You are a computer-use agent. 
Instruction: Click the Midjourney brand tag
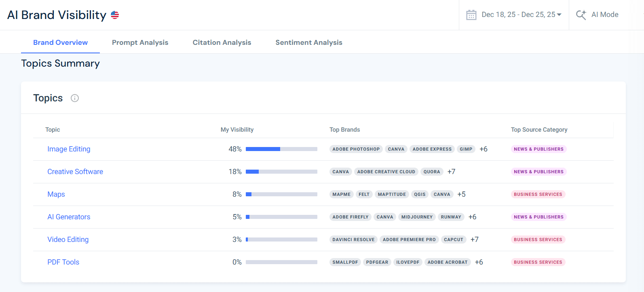tap(417, 217)
